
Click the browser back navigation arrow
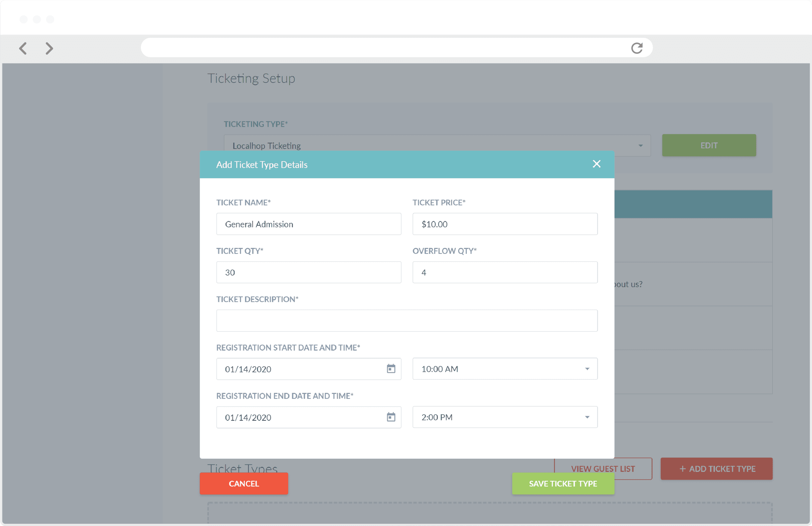[x=23, y=48]
